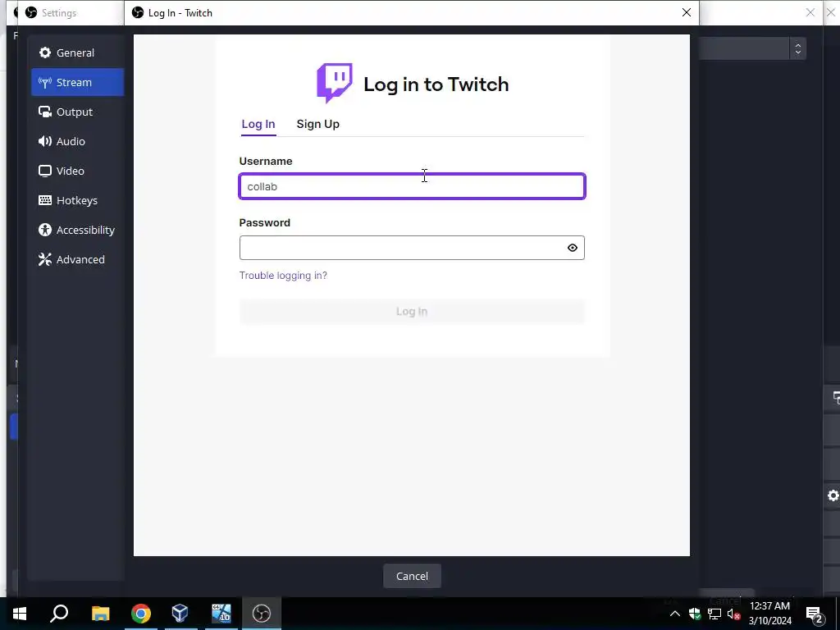Click OBS Studio taskbar icon

[x=262, y=614]
